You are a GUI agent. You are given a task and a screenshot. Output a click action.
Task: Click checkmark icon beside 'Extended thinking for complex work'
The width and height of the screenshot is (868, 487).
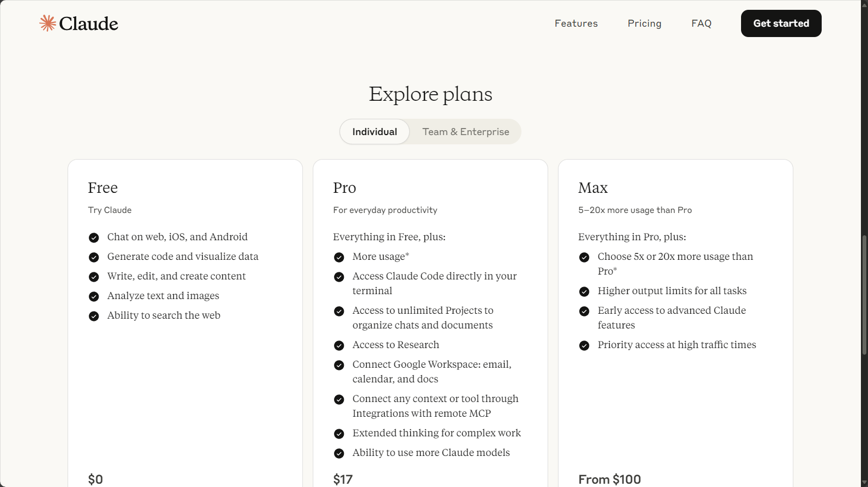(x=339, y=434)
